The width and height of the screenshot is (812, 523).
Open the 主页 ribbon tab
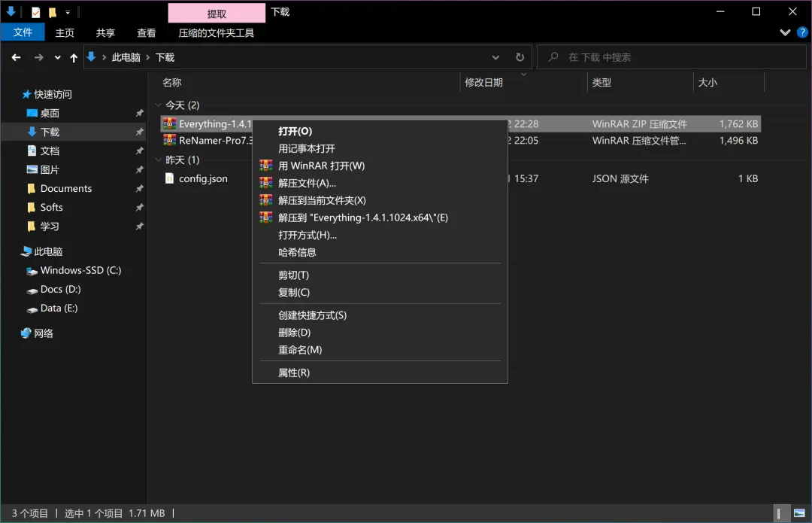(65, 32)
